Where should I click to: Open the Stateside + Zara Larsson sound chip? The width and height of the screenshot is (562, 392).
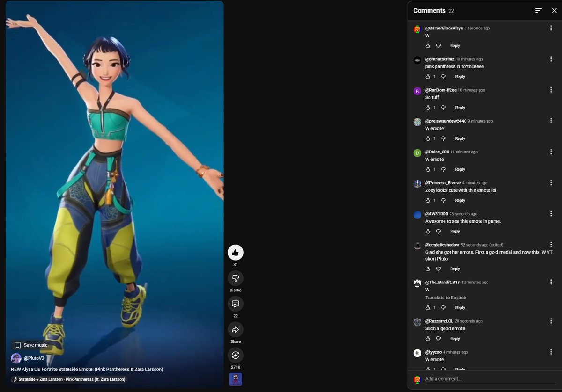(69, 379)
